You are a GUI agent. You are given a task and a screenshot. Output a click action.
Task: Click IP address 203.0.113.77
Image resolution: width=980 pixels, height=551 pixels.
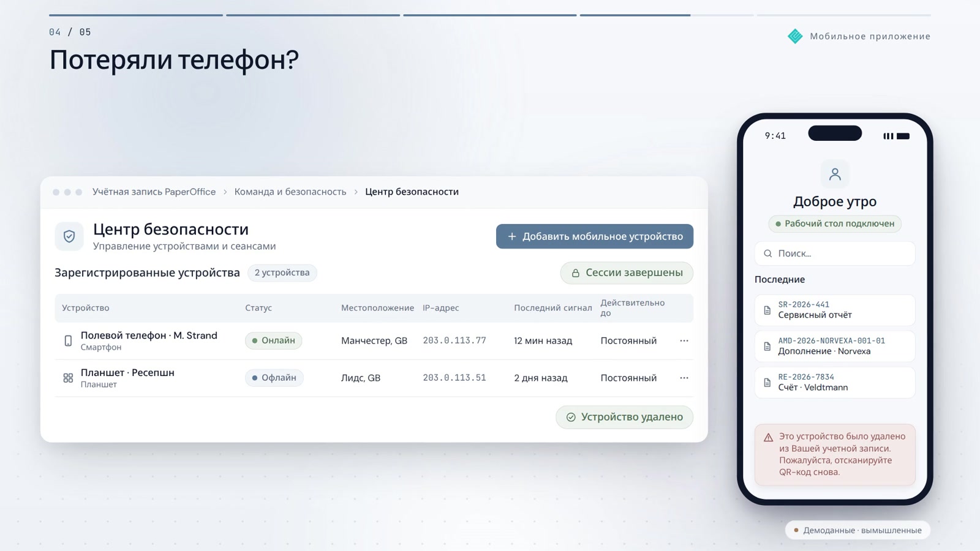(x=454, y=340)
